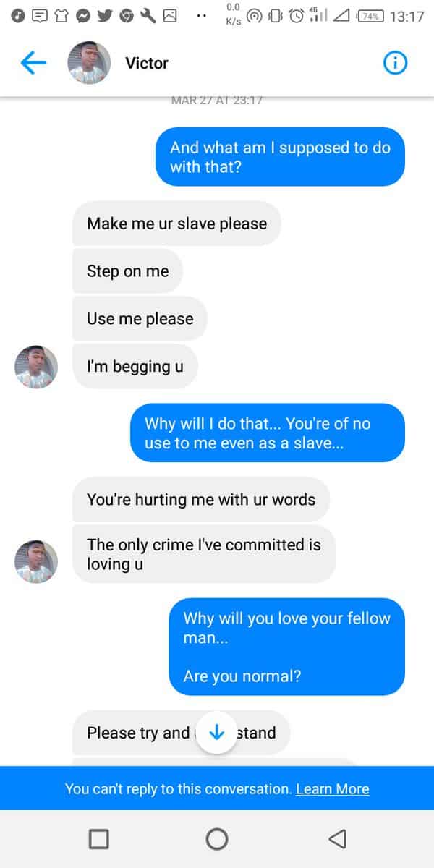Open Victor's profile picture in the header
The width and height of the screenshot is (434, 868).
89,64
